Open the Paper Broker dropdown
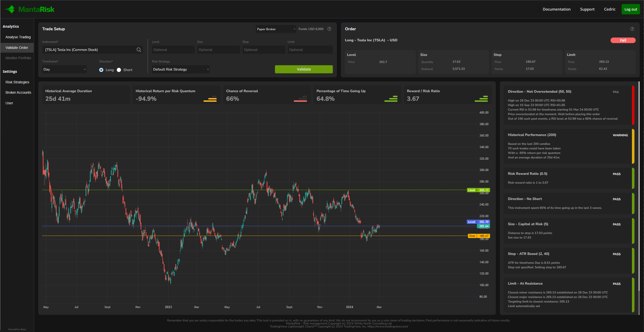The height and width of the screenshot is (332, 644). 276,29
